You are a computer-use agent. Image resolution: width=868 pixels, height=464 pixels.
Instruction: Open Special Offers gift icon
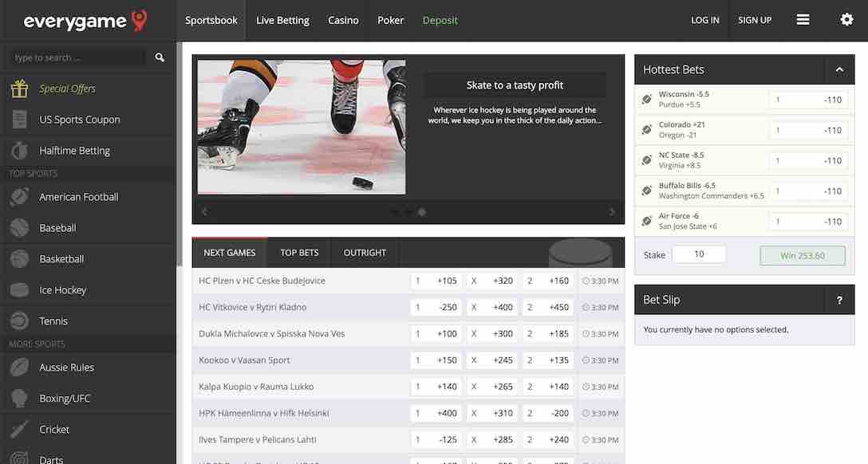pos(19,88)
